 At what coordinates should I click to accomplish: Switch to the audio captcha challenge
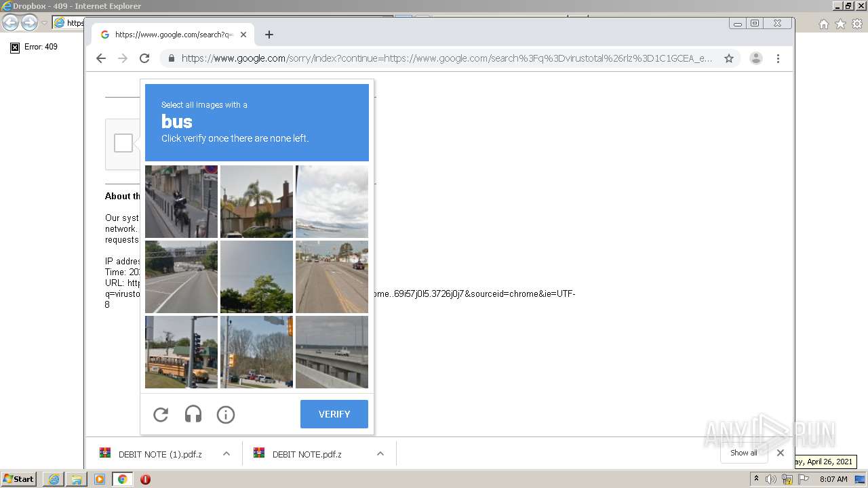(193, 414)
